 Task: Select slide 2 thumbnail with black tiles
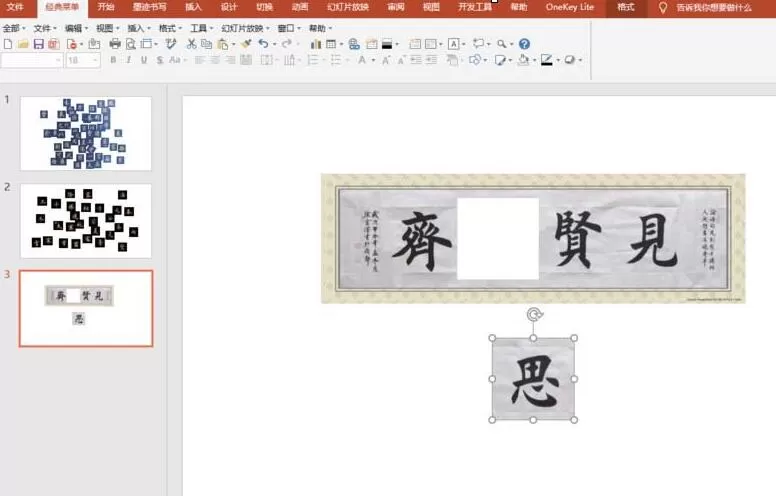[86, 221]
